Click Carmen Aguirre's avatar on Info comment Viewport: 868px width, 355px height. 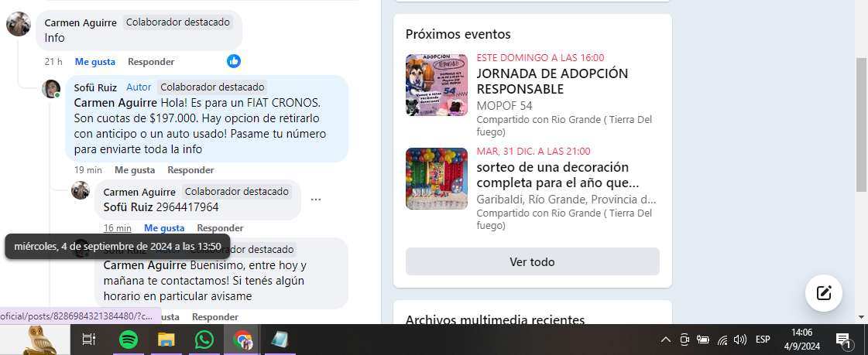(x=19, y=24)
